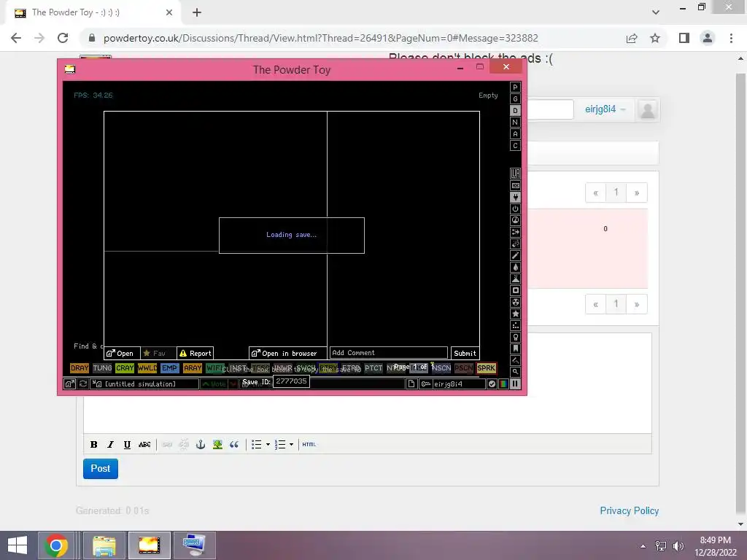Toggle the N display mode preset
This screenshot has height=560, width=747.
click(515, 122)
